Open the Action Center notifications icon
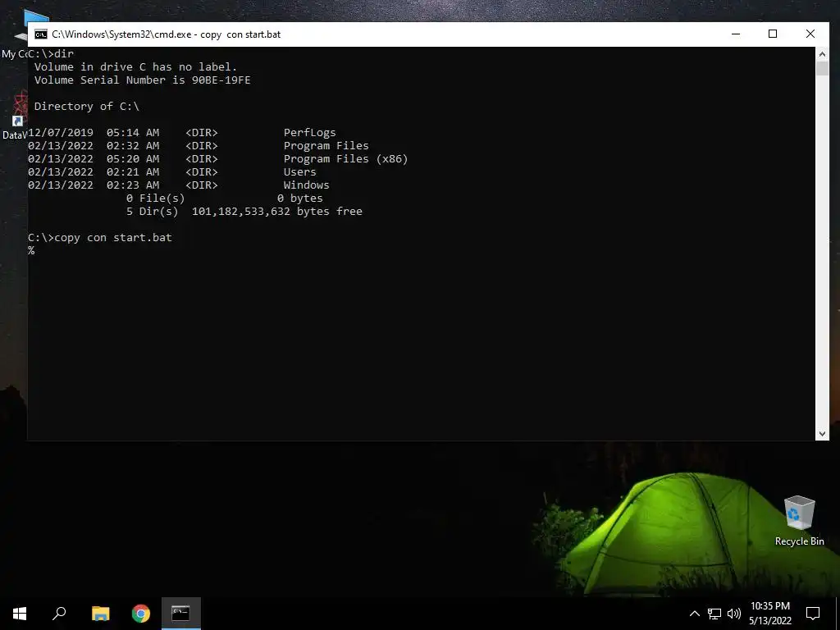Image resolution: width=840 pixels, height=630 pixels. [x=813, y=614]
